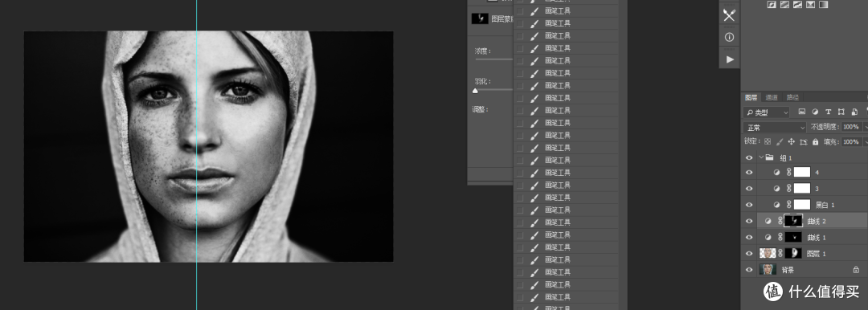The width and height of the screenshot is (868, 310).
Task: Click the adjustment icon on layer 4
Action: pyautogui.click(x=776, y=173)
